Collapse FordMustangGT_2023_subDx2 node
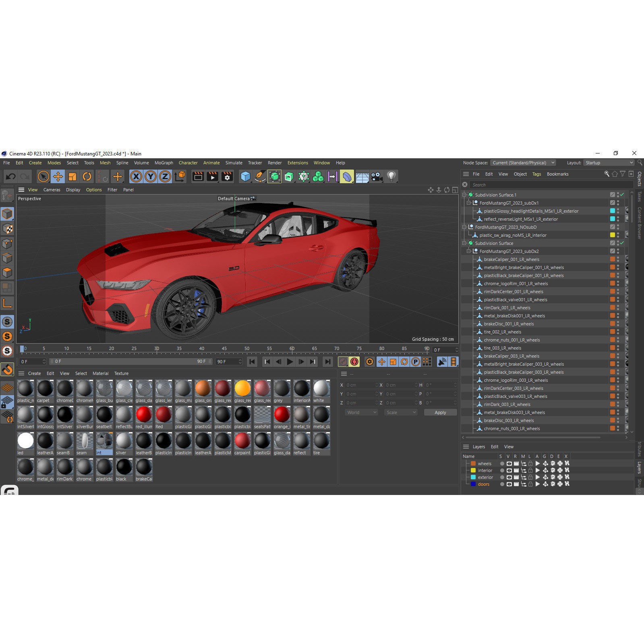This screenshot has width=644, height=644. click(469, 251)
